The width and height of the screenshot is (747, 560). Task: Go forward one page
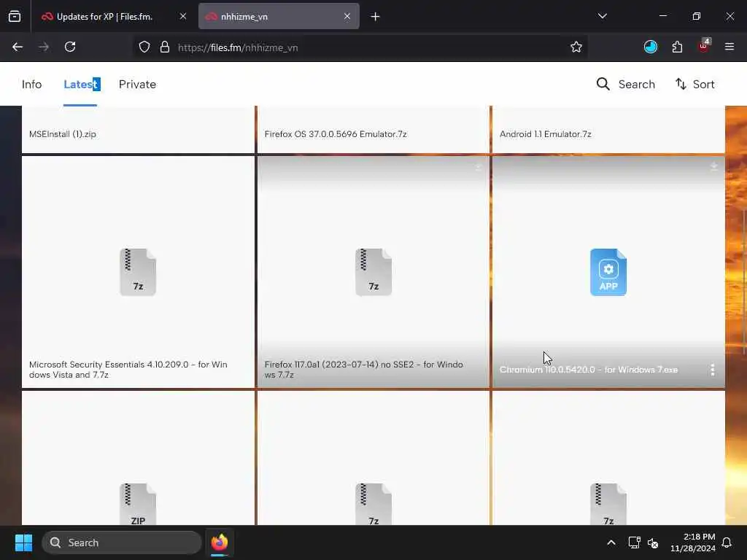pos(44,47)
